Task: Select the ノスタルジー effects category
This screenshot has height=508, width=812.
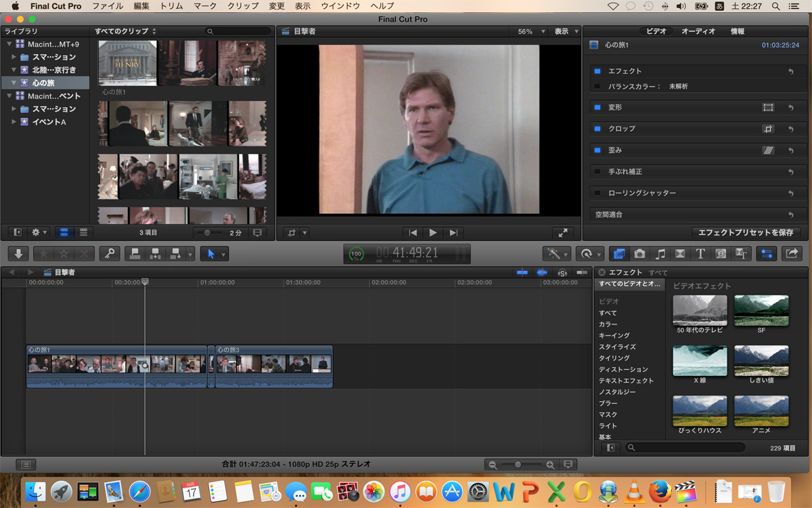Action: [x=616, y=392]
